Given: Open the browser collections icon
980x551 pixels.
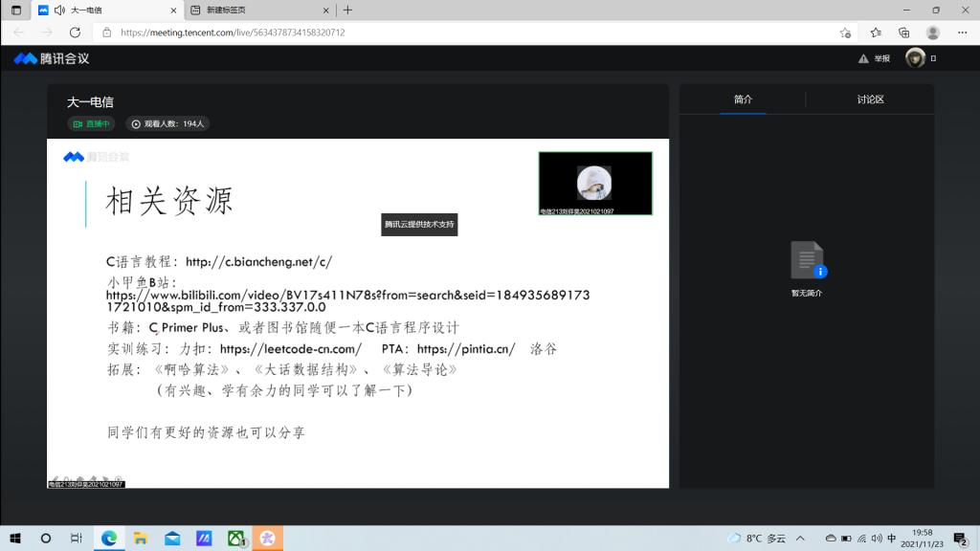Looking at the screenshot, I should [904, 33].
